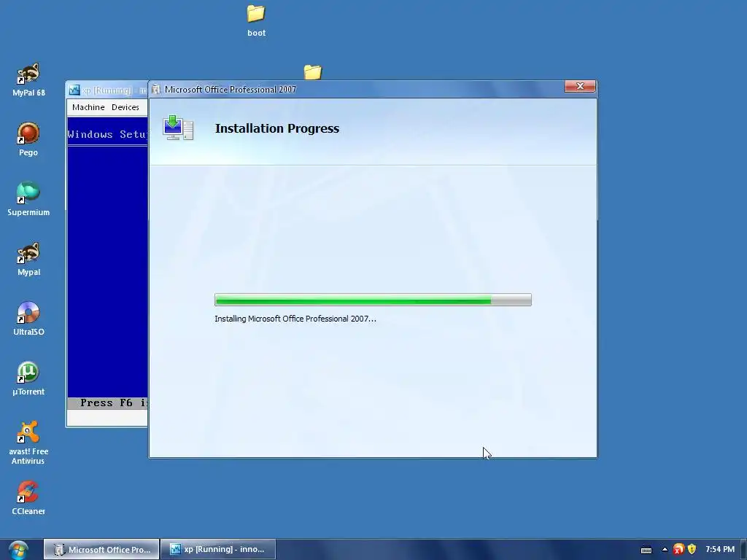The image size is (747, 560).
Task: Click the 7:54 PM clock
Action: click(x=720, y=550)
